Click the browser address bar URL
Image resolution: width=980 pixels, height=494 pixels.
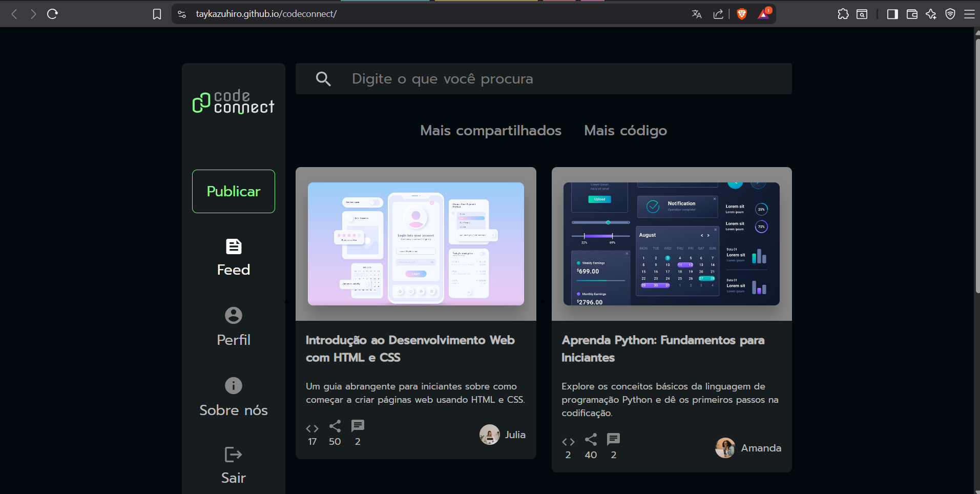[x=266, y=14]
